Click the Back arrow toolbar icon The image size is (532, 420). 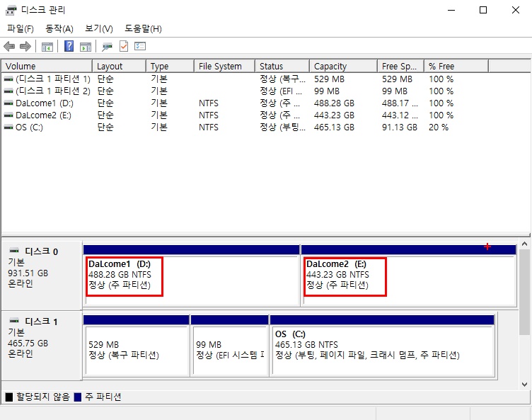pyautogui.click(x=9, y=46)
